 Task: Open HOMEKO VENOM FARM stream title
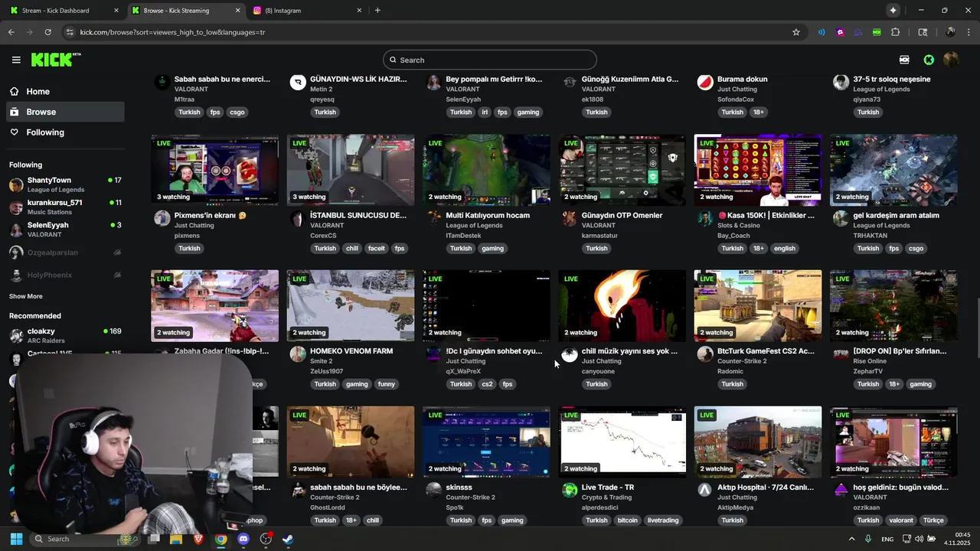coord(351,351)
